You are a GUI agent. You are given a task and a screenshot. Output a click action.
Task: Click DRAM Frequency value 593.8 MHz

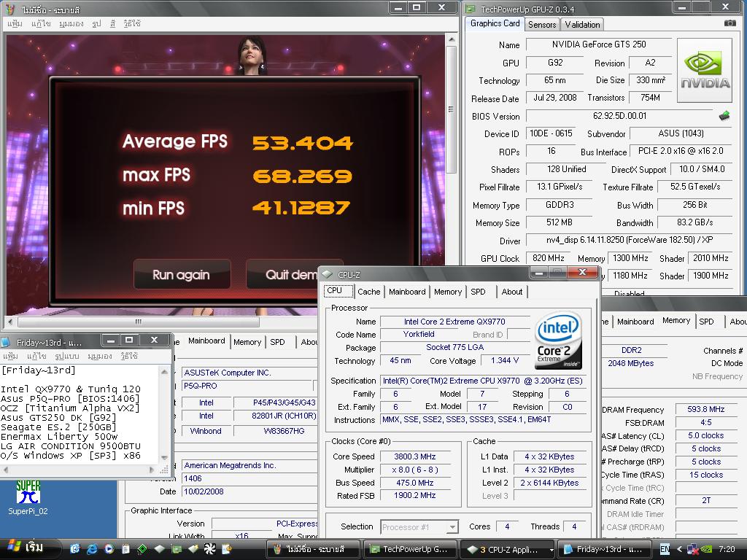point(705,409)
